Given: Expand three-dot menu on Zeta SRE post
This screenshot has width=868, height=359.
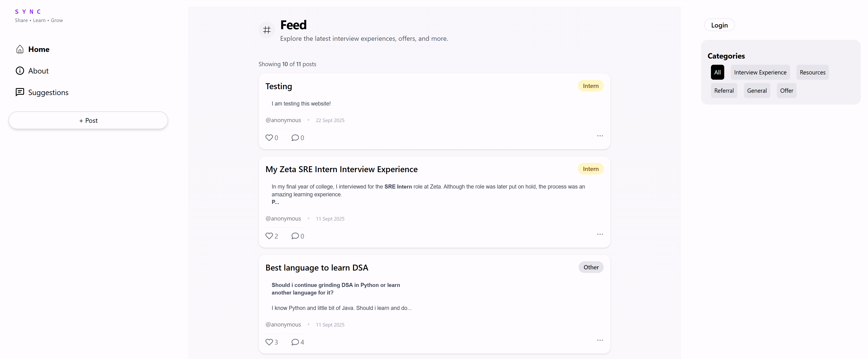Looking at the screenshot, I should pos(600,234).
